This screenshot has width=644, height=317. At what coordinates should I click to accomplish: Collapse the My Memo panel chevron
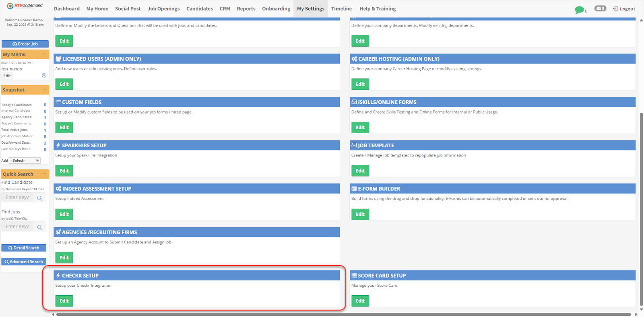(x=44, y=54)
